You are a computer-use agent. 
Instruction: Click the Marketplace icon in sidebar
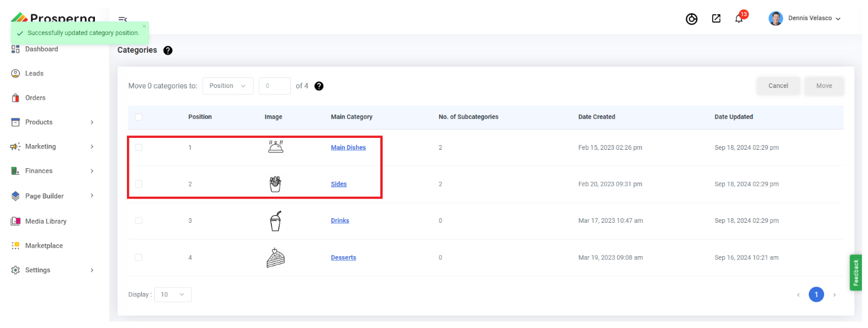(15, 245)
